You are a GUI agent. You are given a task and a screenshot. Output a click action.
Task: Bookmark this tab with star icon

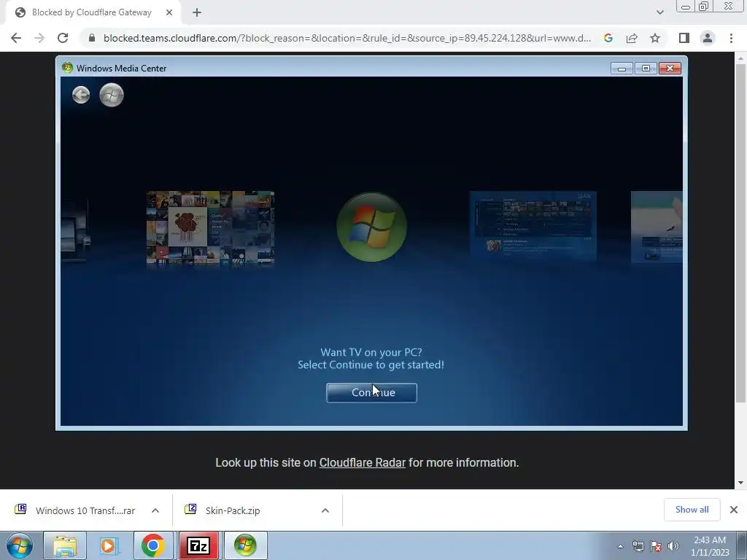click(x=655, y=38)
